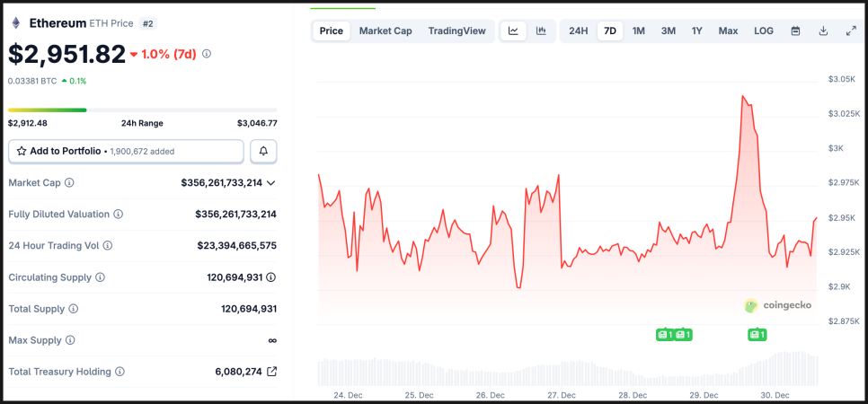
Task: Click Market Cap info icon
Action: tap(69, 183)
